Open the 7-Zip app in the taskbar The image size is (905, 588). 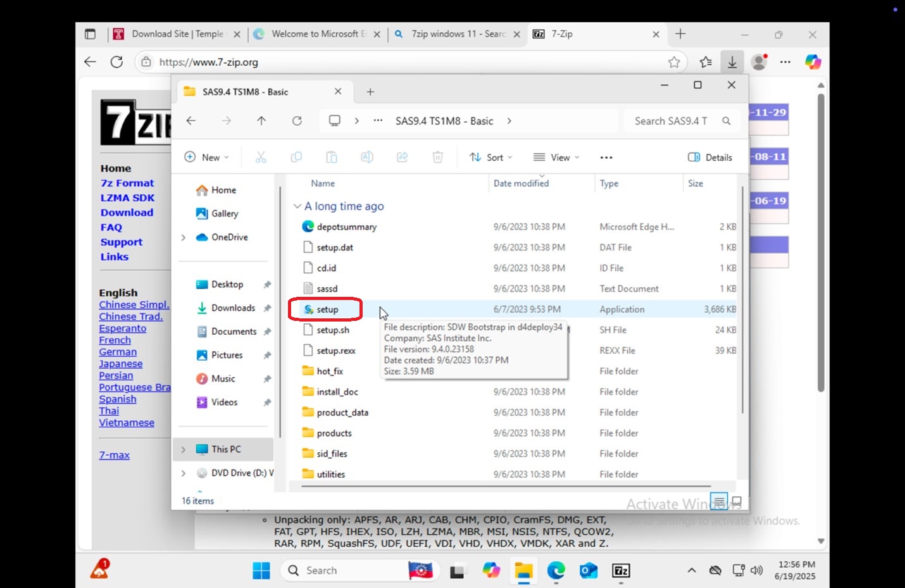(x=621, y=570)
